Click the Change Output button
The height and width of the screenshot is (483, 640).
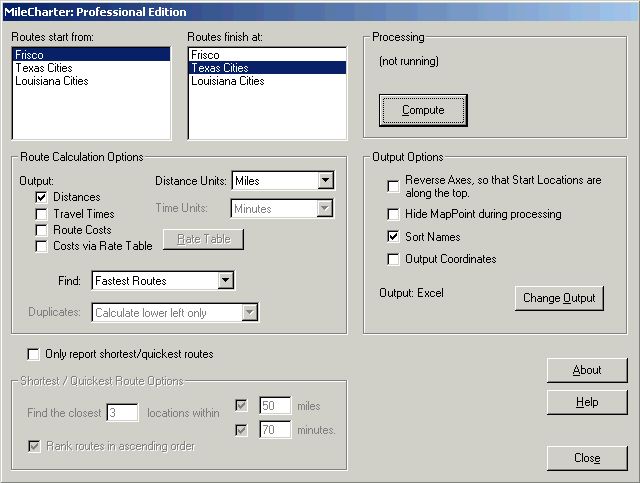tap(559, 298)
